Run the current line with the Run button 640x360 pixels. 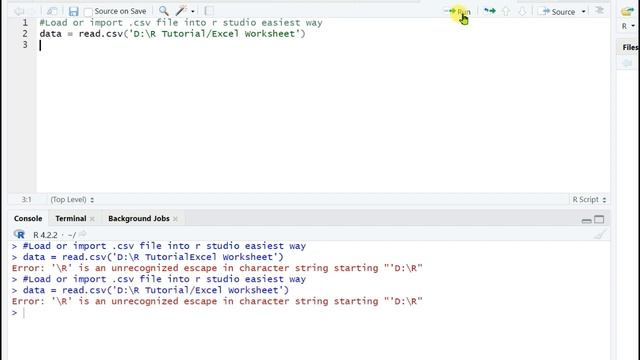[x=458, y=11]
